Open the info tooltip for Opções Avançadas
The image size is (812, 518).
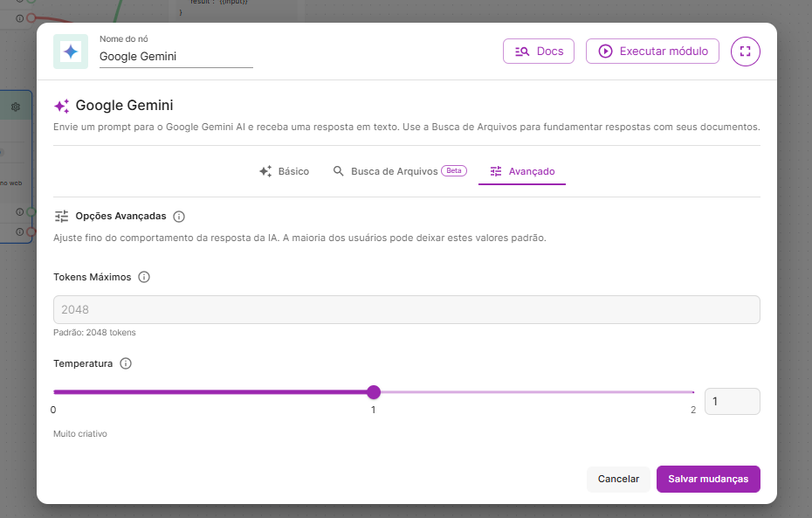pyautogui.click(x=179, y=217)
